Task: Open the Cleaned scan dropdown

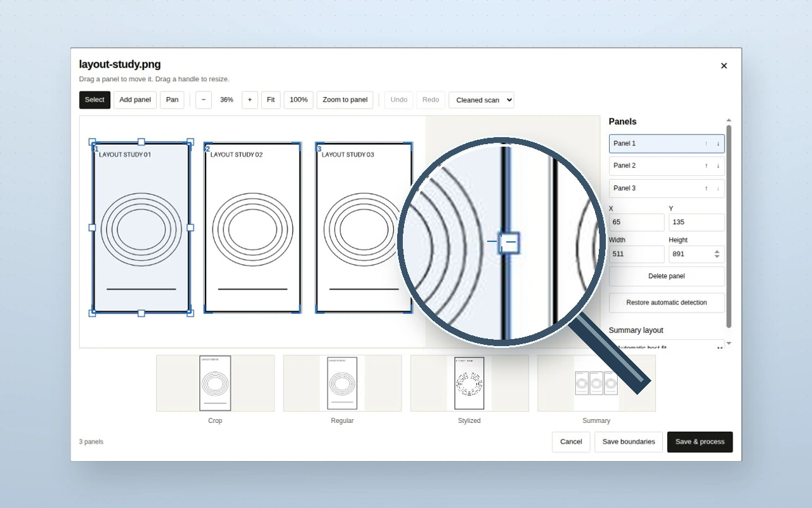Action: point(481,100)
